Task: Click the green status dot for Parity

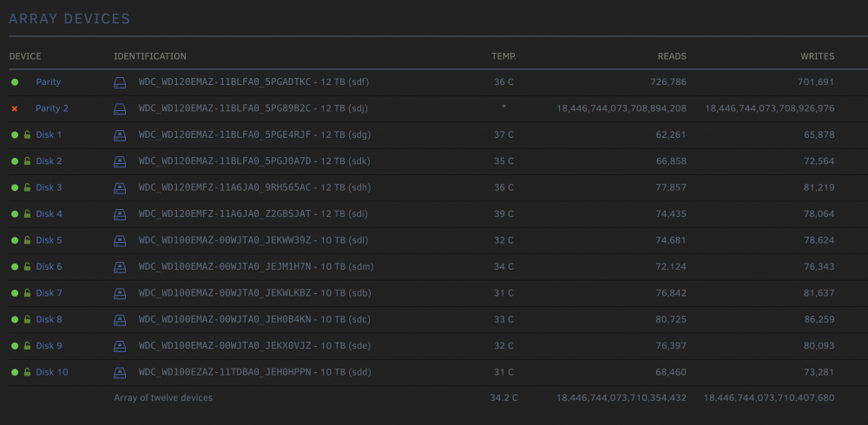Action: [x=15, y=82]
